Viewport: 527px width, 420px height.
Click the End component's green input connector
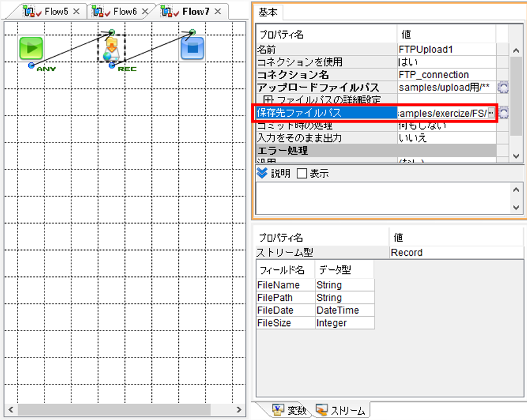192,32
